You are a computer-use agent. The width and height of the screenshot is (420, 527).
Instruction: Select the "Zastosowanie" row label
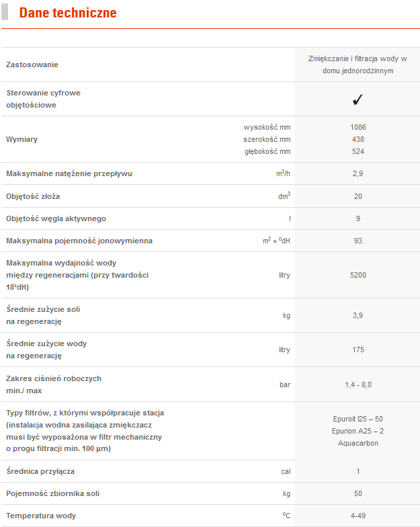click(x=32, y=65)
